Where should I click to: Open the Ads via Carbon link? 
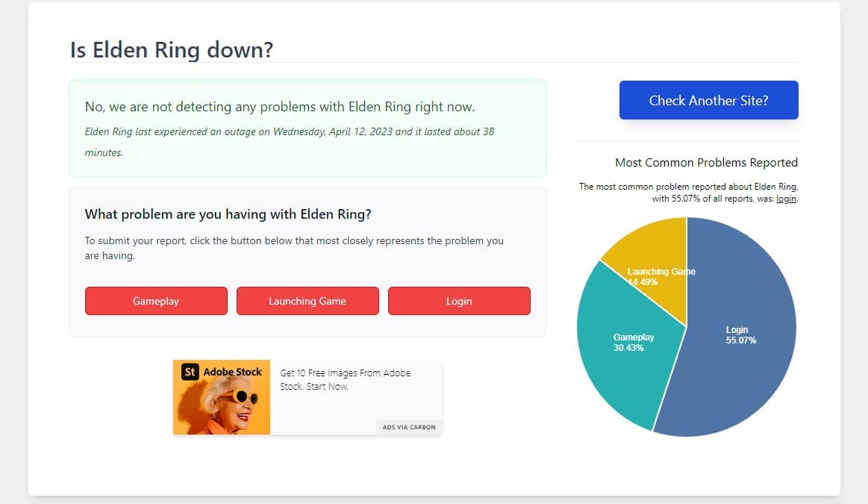click(409, 427)
